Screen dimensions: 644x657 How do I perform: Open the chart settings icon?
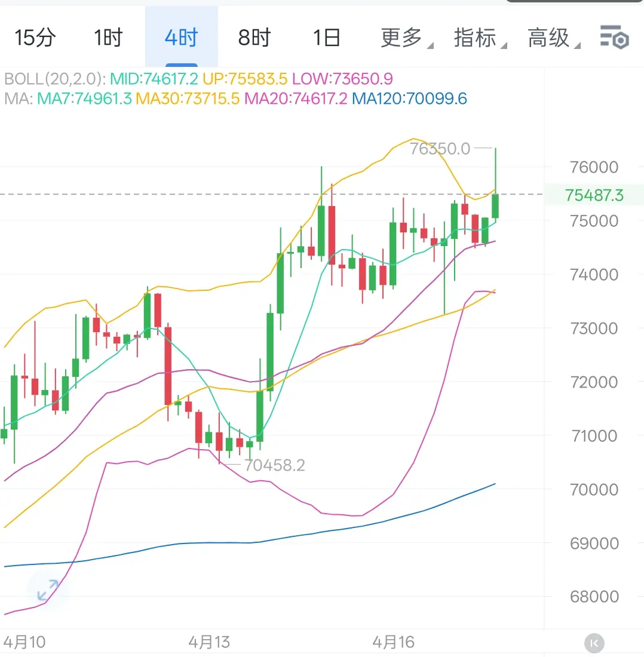point(614,37)
